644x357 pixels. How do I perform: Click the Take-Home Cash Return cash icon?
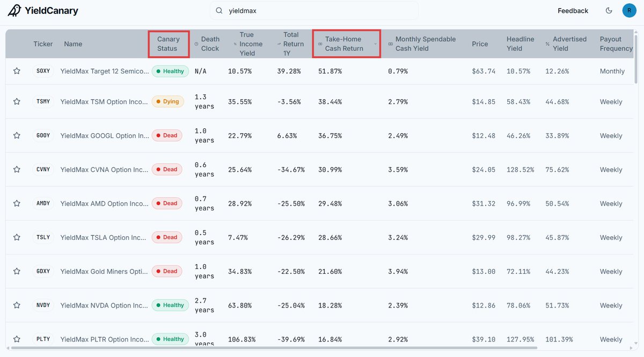pyautogui.click(x=320, y=44)
